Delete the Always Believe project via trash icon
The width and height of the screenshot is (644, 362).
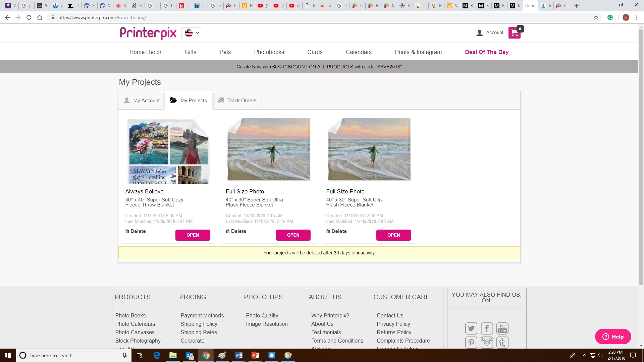pos(127,231)
